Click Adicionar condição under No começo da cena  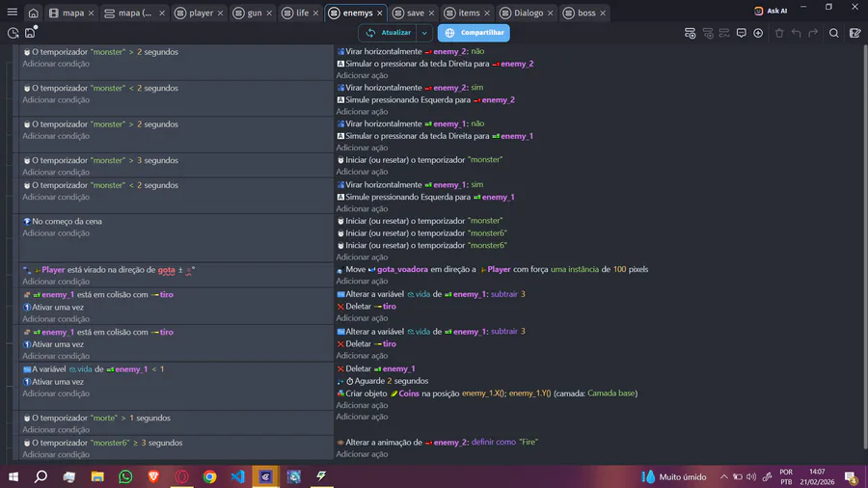(x=56, y=233)
